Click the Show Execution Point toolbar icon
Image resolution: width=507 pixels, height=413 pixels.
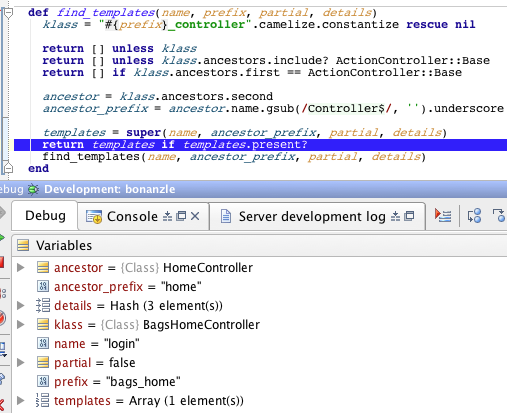pos(443,216)
